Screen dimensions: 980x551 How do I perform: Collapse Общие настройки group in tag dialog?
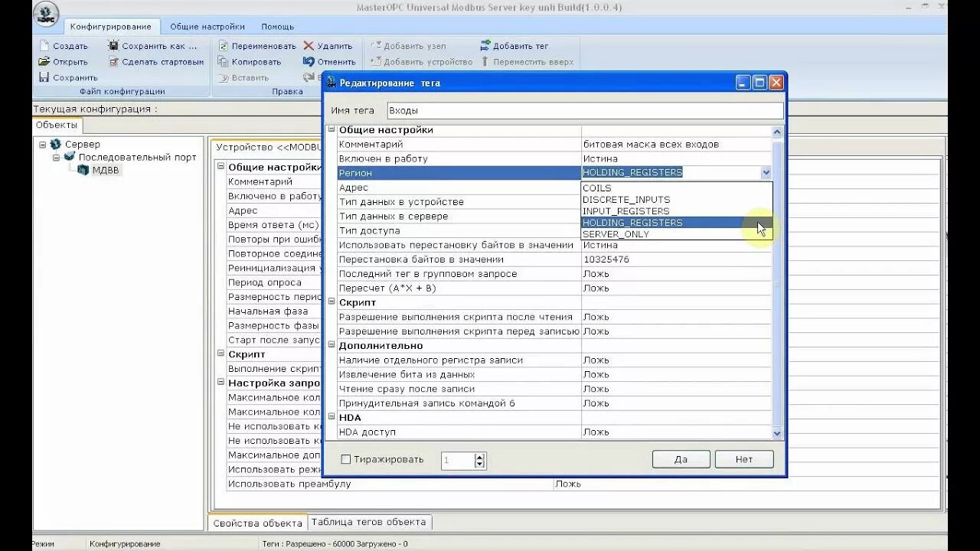coord(332,130)
